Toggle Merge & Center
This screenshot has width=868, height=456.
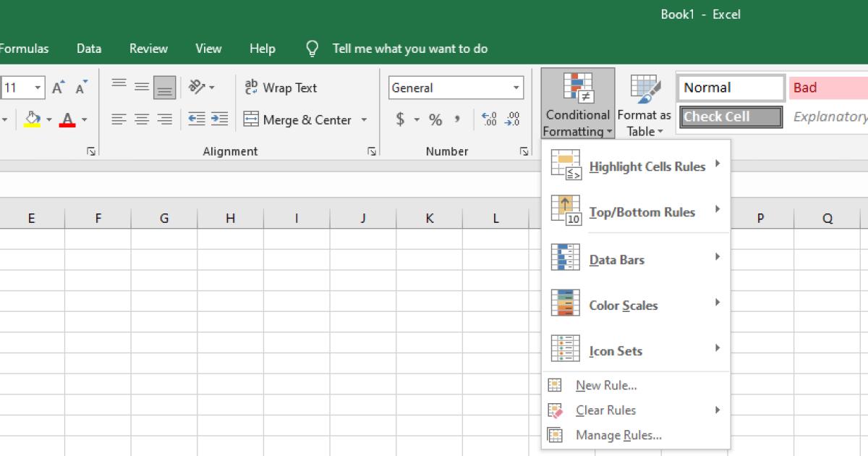tap(304, 120)
